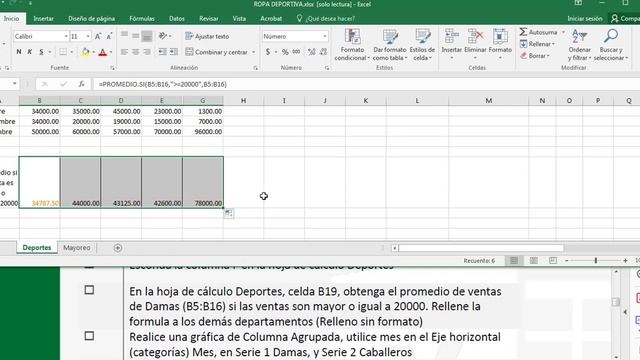Switch to Page Break preview
Image resolution: width=640 pixels, height=360 pixels.
(553, 260)
